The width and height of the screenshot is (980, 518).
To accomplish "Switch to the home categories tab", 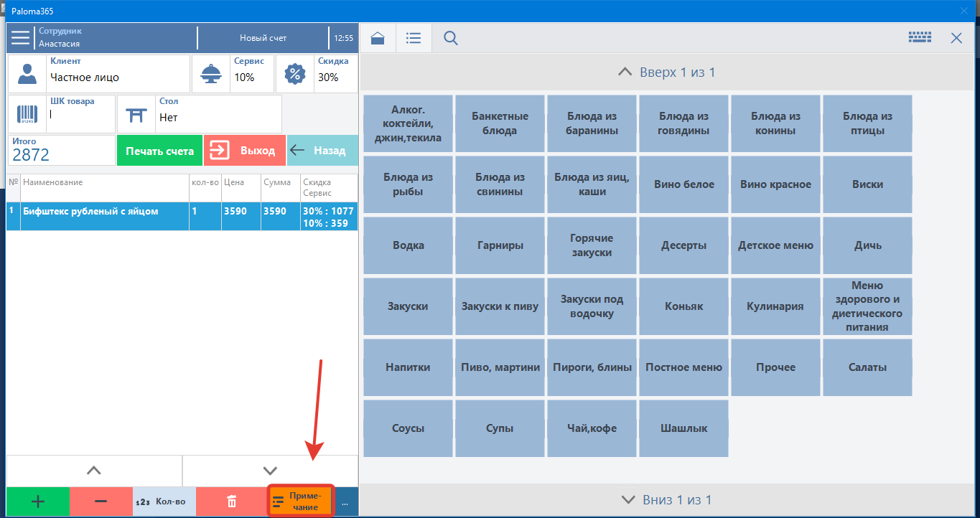I will [x=378, y=38].
